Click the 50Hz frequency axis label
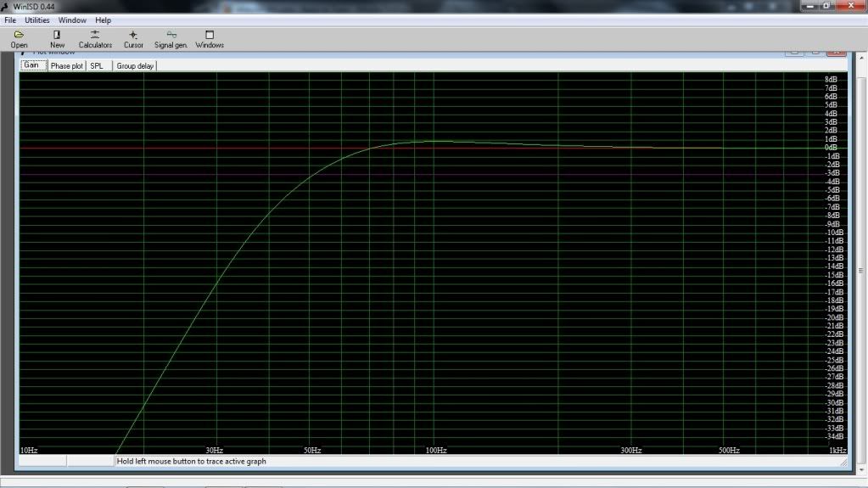This screenshot has width=868, height=488. coord(312,451)
